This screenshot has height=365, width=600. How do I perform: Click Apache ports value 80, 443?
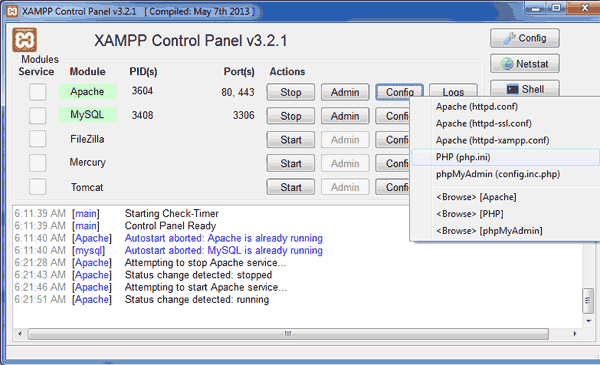pyautogui.click(x=238, y=92)
